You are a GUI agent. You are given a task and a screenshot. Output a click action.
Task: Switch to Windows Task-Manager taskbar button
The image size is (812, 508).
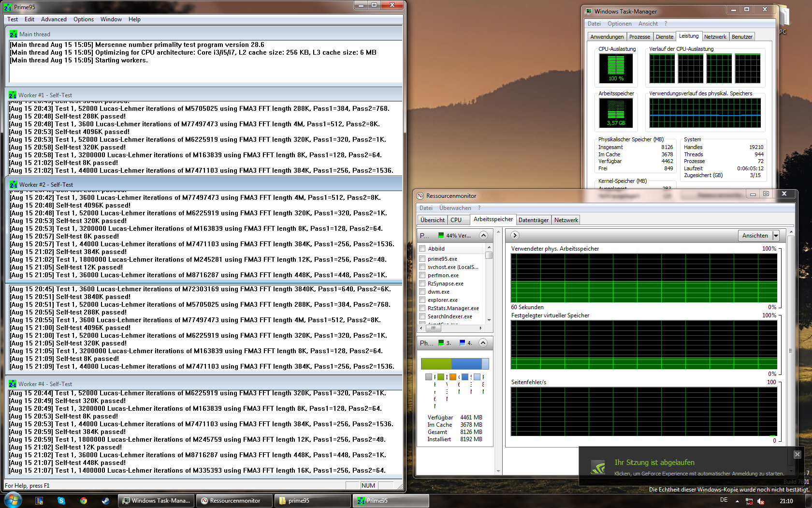(x=157, y=501)
